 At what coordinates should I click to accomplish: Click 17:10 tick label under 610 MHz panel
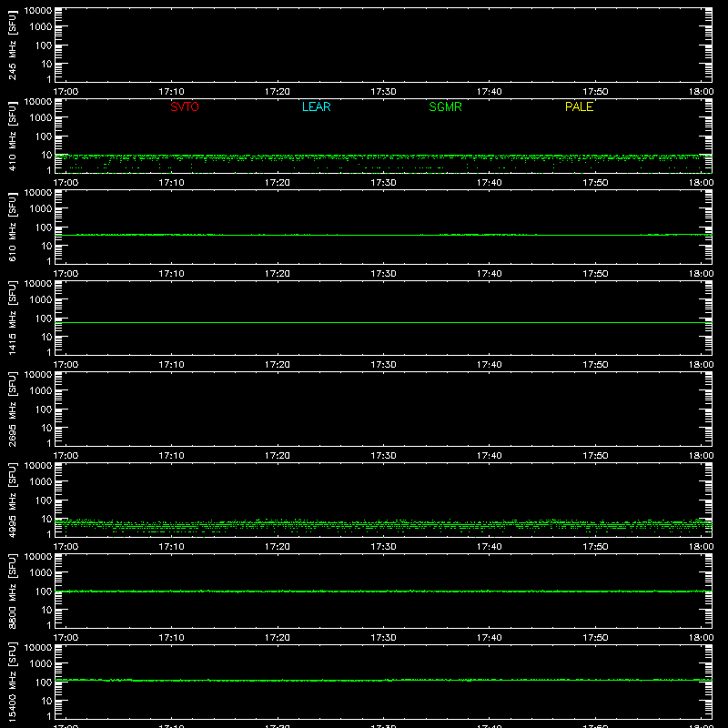pos(171,274)
